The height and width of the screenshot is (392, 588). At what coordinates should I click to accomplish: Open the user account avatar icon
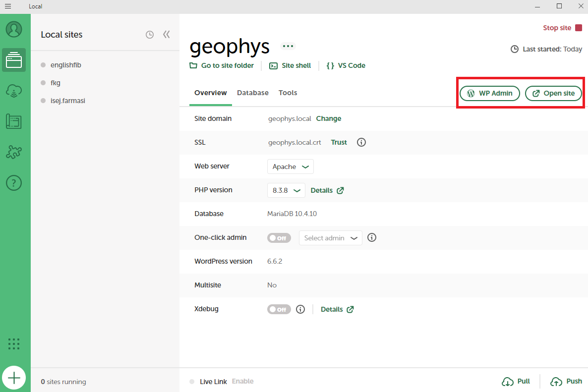pos(14,29)
